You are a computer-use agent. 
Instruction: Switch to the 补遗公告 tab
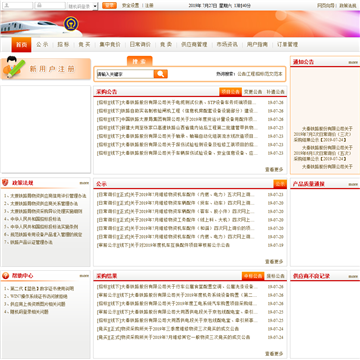[x=275, y=92]
